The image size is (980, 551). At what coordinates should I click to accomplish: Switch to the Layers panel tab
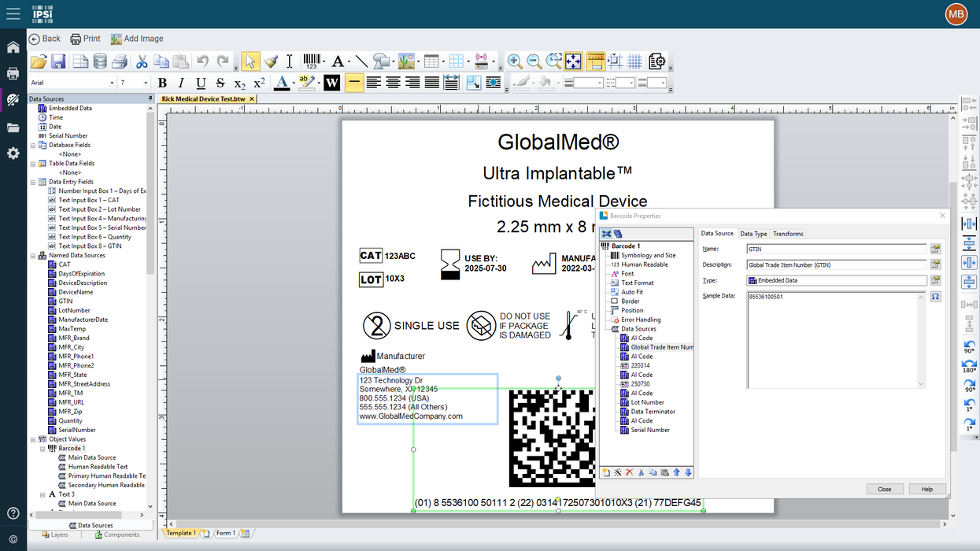[54, 534]
